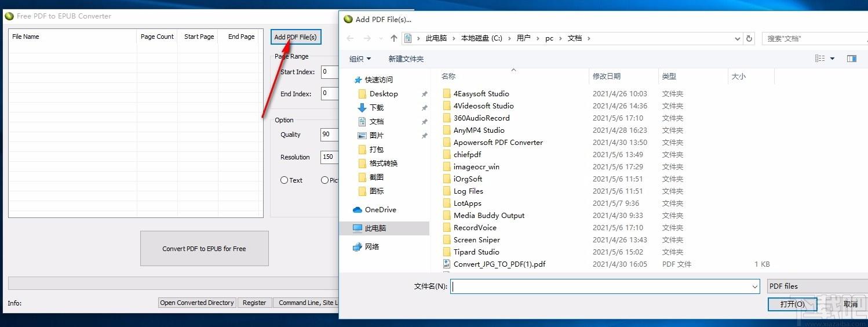
Task: Toggle the preview pane icon
Action: pos(851,59)
